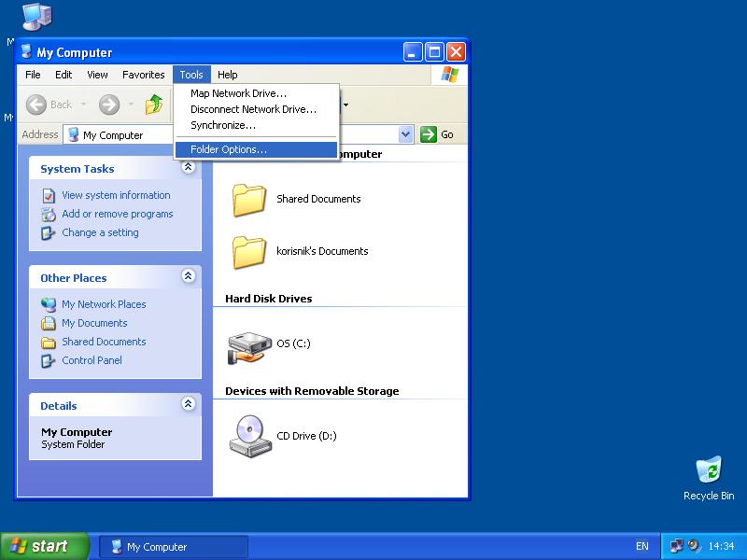Click the Back navigation arrow
The image size is (747, 560).
[x=37, y=105]
